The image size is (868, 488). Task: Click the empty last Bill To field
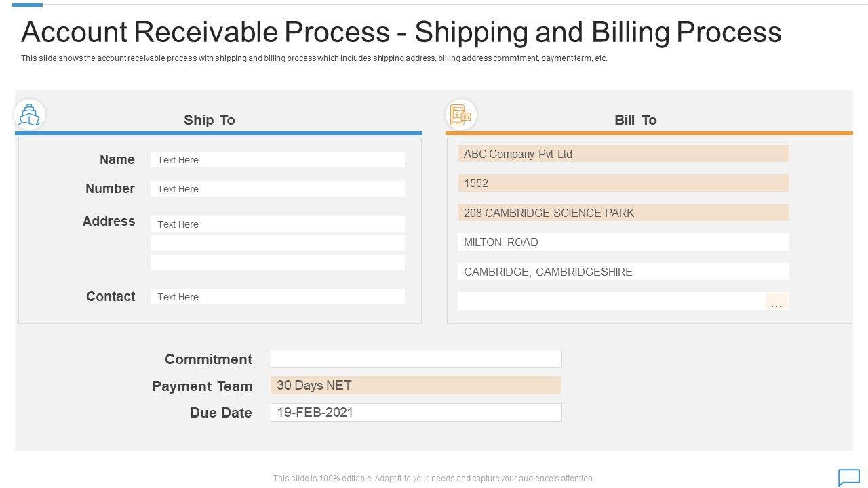pyautogui.click(x=610, y=302)
